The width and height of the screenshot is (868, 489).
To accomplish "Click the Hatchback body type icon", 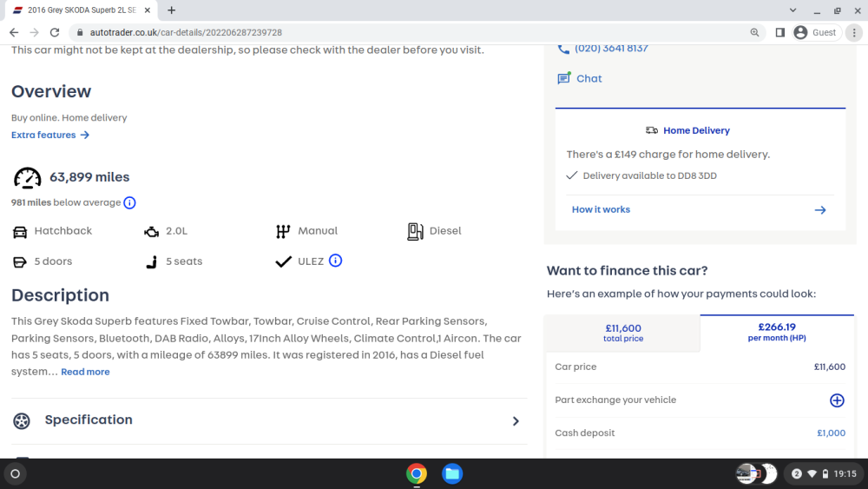I will tap(20, 232).
